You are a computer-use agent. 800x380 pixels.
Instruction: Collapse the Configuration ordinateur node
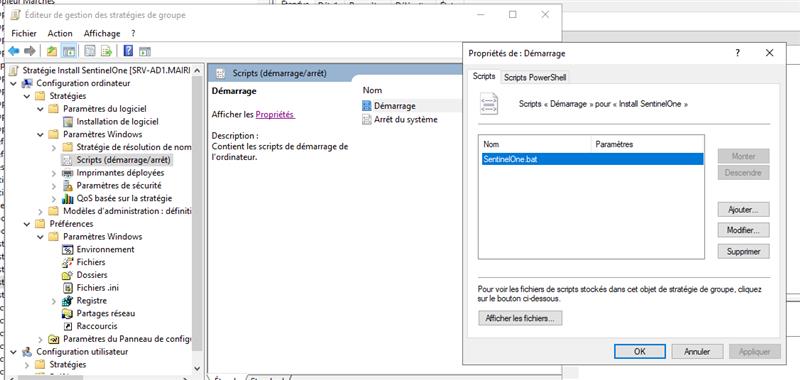click(x=13, y=83)
